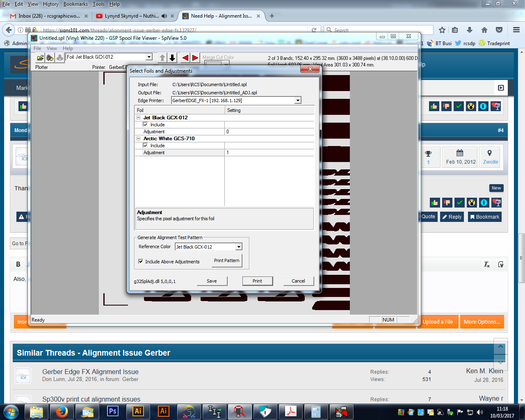Toggle Include Above Adjustments checkbox
The image size is (525, 420).
141,261
